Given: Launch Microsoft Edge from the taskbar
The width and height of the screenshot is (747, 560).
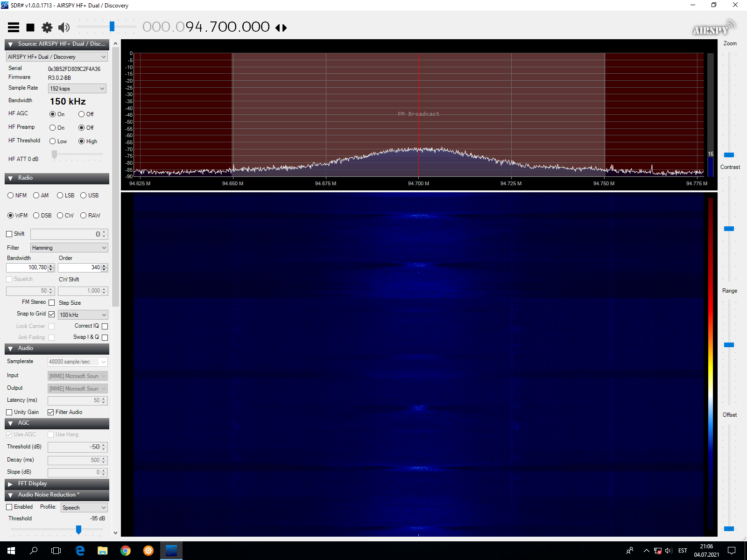Looking at the screenshot, I should point(80,551).
